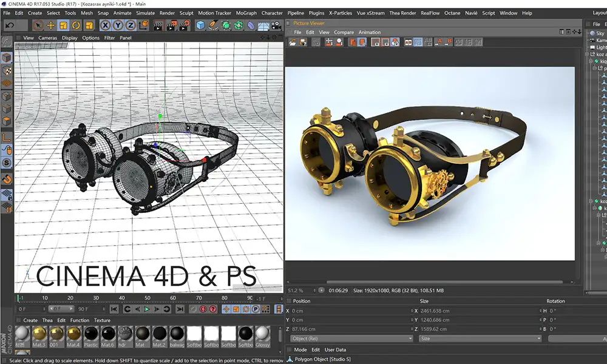Click the Size Y value stepper arrows

pos(540,320)
